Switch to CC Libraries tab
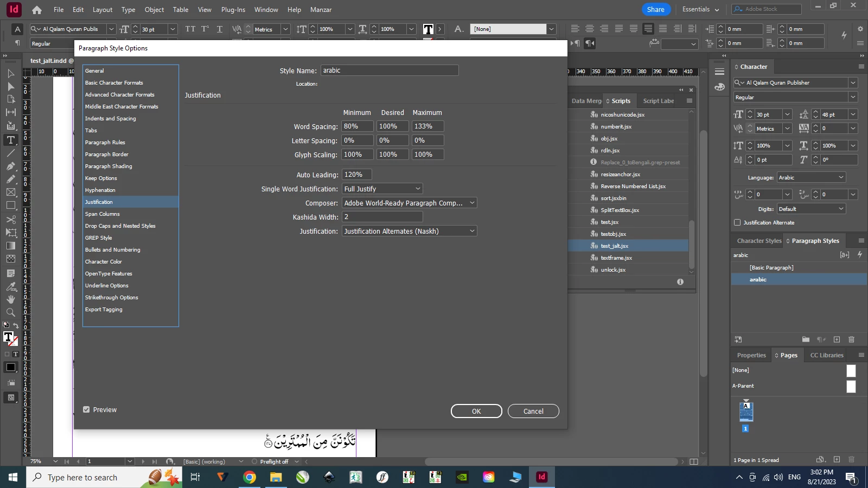The image size is (868, 488). 827,355
